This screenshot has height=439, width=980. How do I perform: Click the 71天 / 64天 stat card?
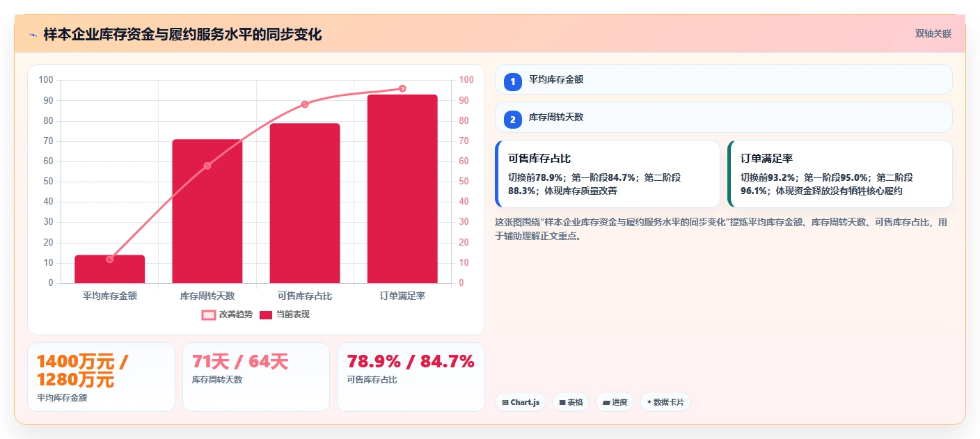click(x=256, y=377)
